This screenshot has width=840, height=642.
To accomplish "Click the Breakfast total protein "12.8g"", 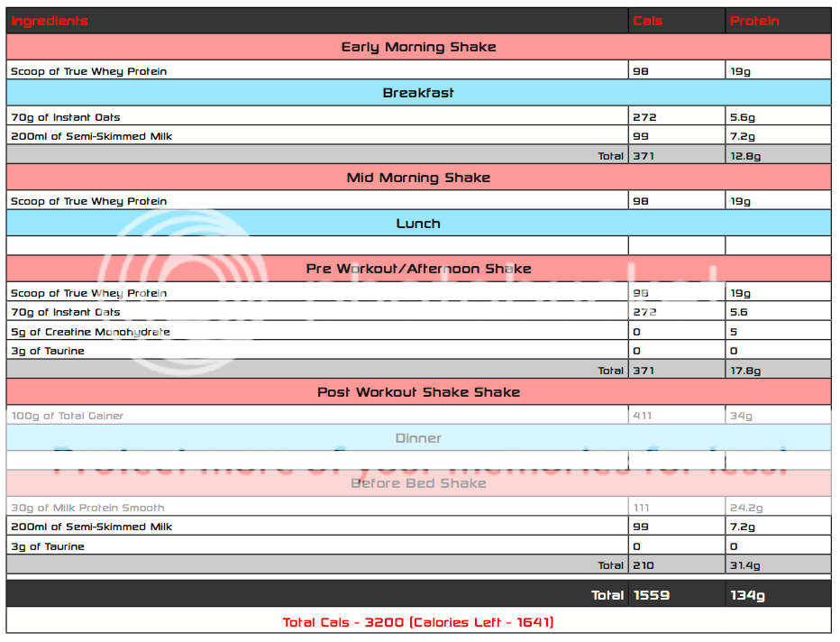I will (745, 156).
